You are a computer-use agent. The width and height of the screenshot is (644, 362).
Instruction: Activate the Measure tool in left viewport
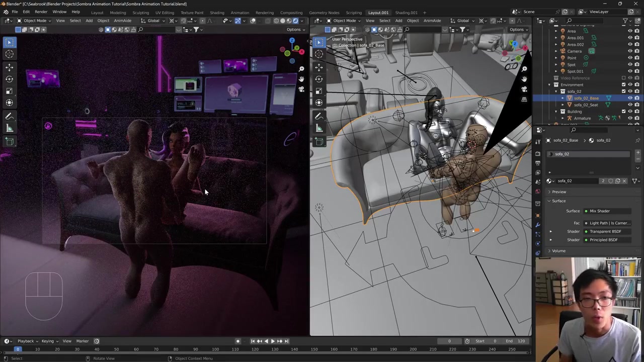[9, 128]
